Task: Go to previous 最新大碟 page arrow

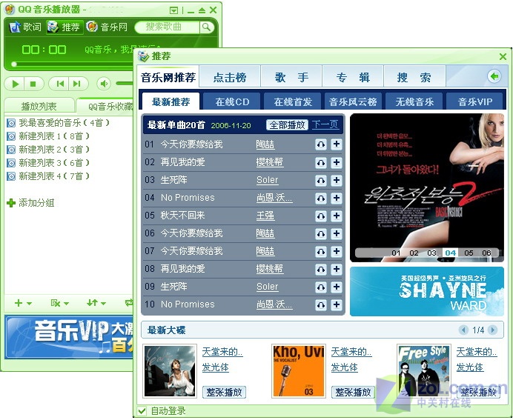Action: [x=463, y=330]
